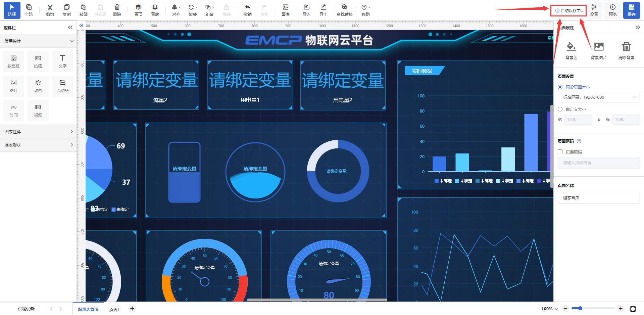
Task: Open the 标准屏幕 1920x1080 dropdown
Action: 599,97
